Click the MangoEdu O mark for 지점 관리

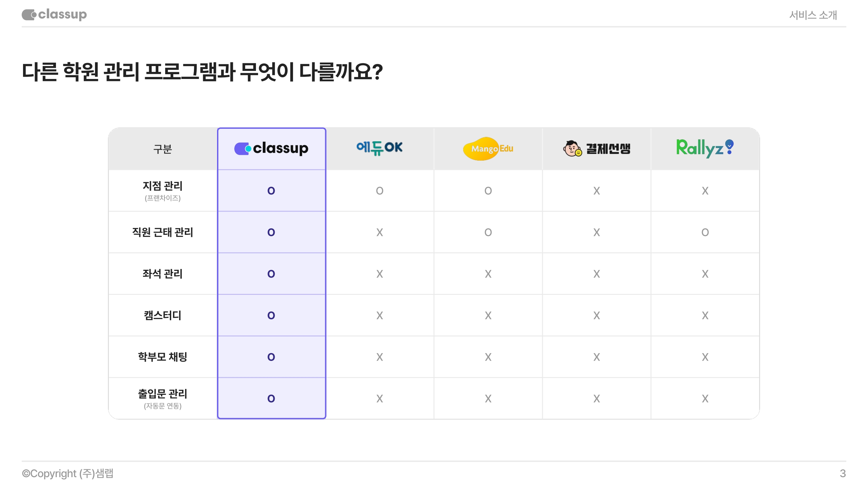pyautogui.click(x=488, y=191)
